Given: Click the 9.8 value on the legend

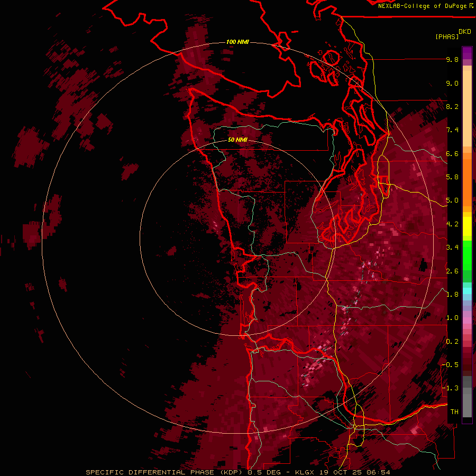Looking at the screenshot, I should 452,59.
